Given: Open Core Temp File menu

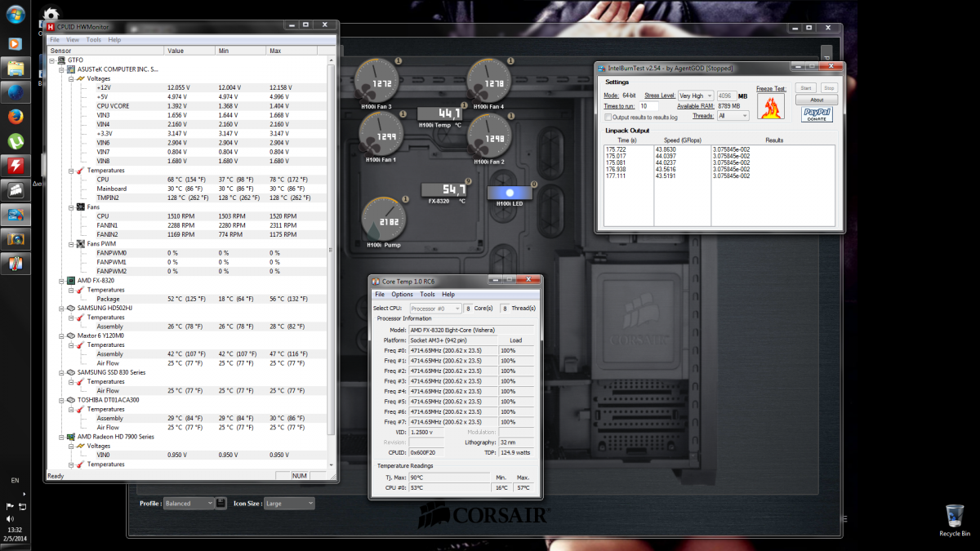Looking at the screenshot, I should point(379,294).
